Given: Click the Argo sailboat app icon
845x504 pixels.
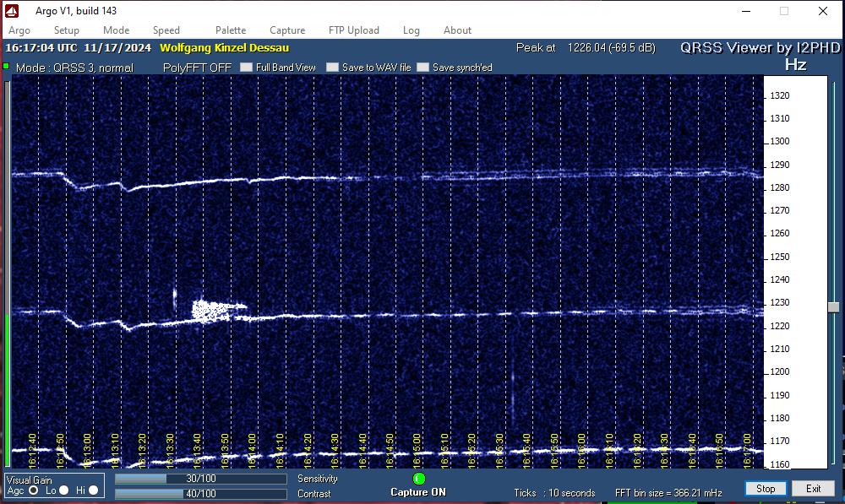Looking at the screenshot, I should point(12,10).
